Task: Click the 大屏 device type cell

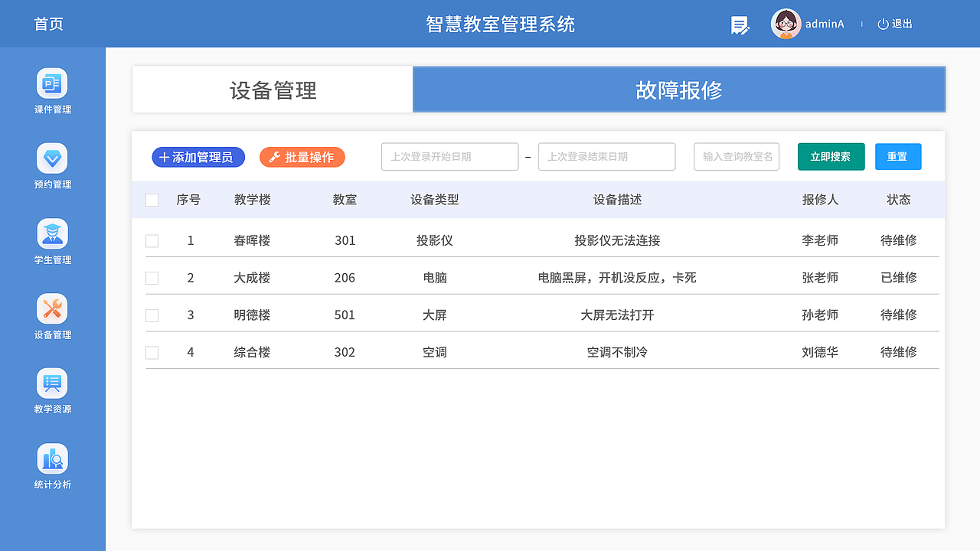Action: point(435,315)
